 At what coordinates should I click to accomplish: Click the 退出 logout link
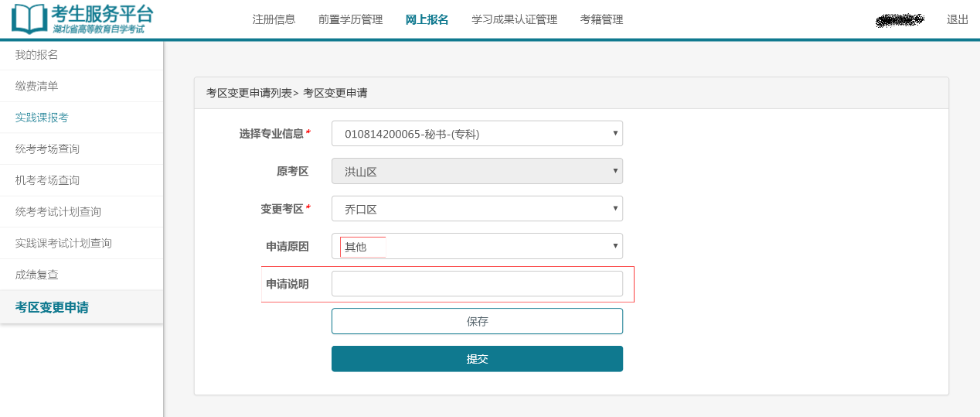pyautogui.click(x=957, y=19)
